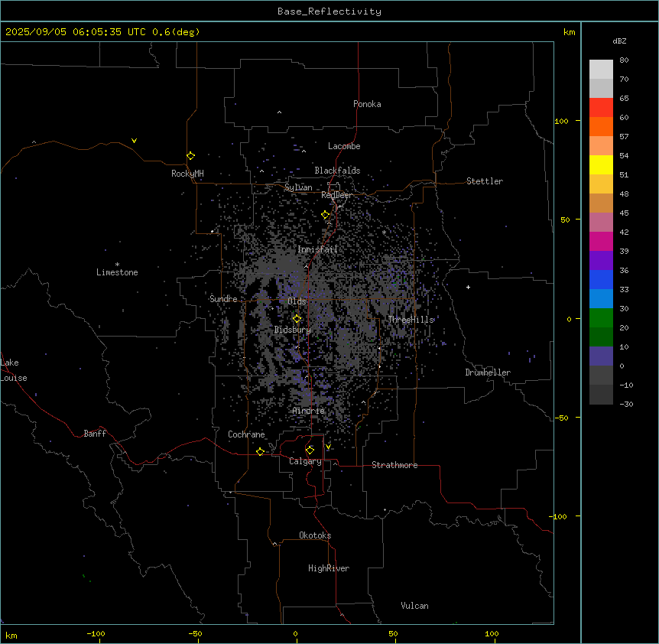Screen dimensions: 659x644
Task: Select the RedDeer label
Action: click(336, 195)
